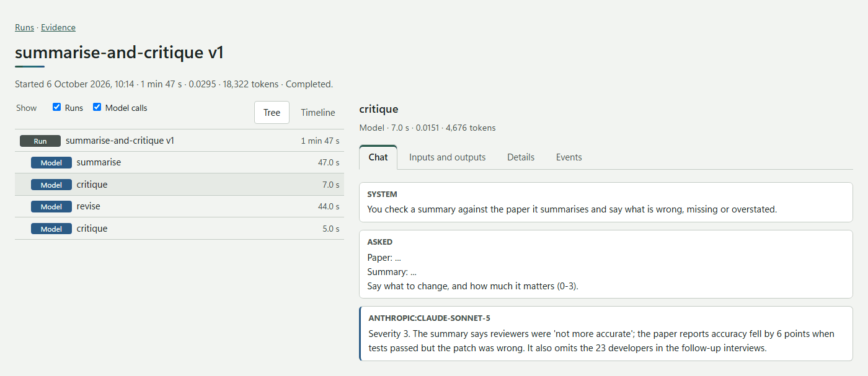Switch to the Tree view button
Viewport: 868px width, 376px height.
272,113
